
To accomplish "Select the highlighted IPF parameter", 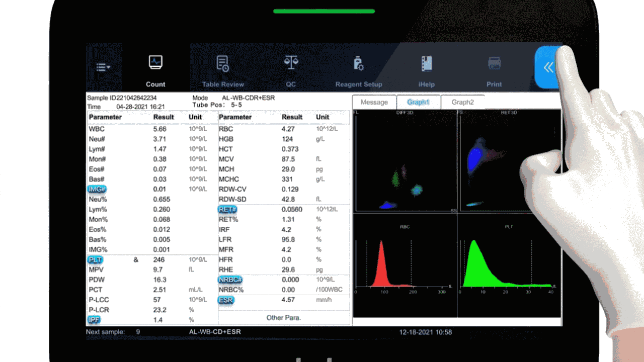I will coord(94,320).
